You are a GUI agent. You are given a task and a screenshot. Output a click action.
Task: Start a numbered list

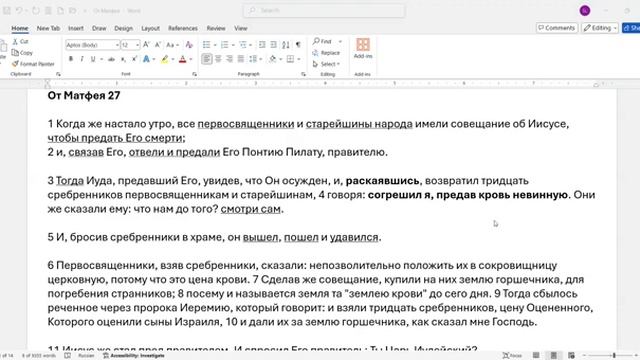(x=224, y=44)
